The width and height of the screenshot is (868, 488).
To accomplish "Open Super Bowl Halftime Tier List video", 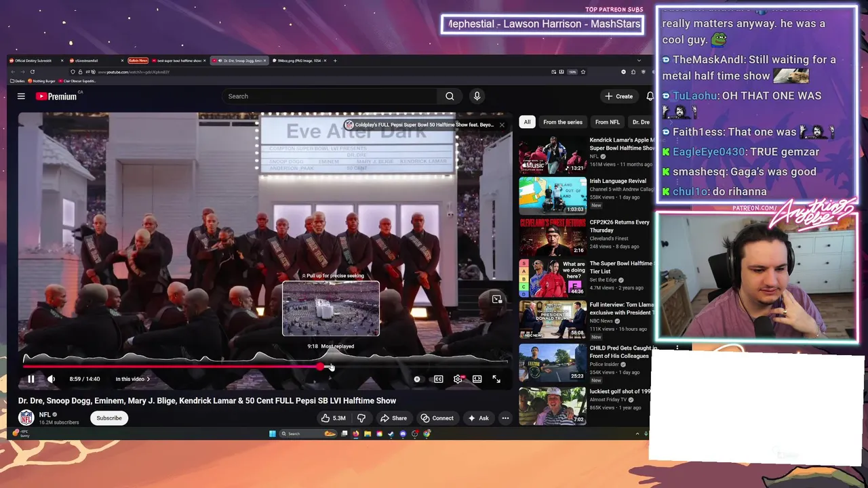I will pos(553,278).
